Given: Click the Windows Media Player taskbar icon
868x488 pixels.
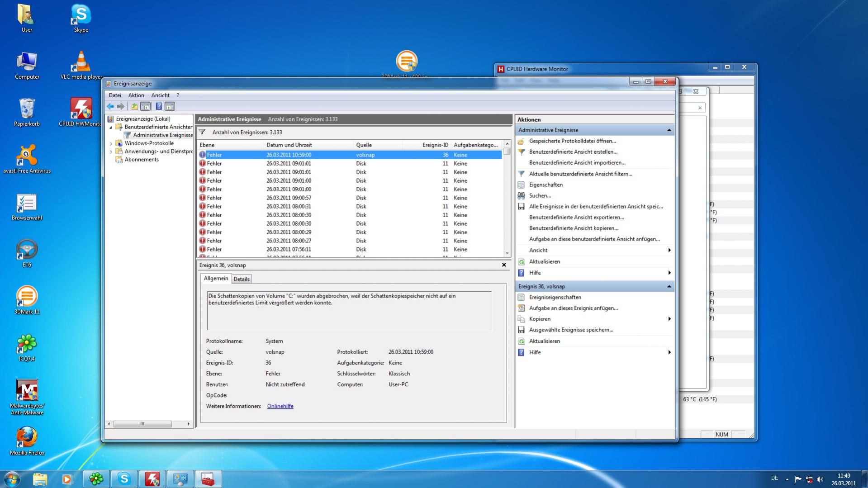Looking at the screenshot, I should [x=67, y=479].
